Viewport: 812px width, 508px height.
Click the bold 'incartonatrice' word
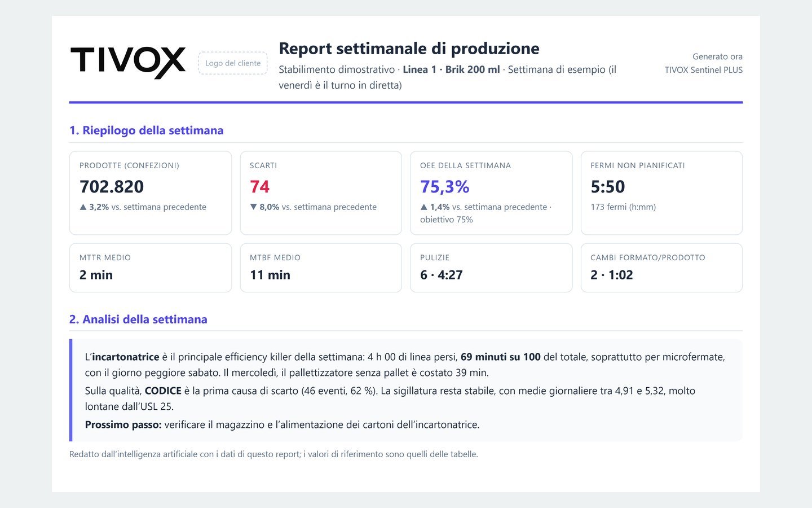tap(126, 357)
